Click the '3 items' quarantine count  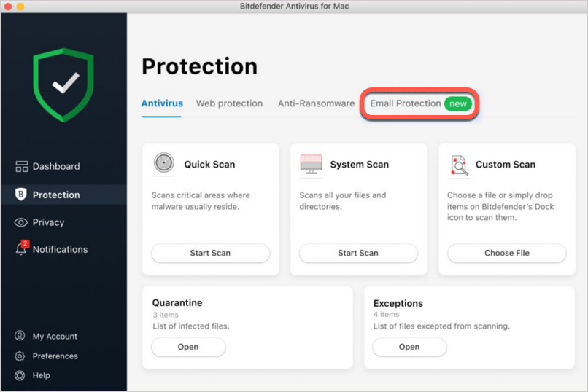[166, 315]
